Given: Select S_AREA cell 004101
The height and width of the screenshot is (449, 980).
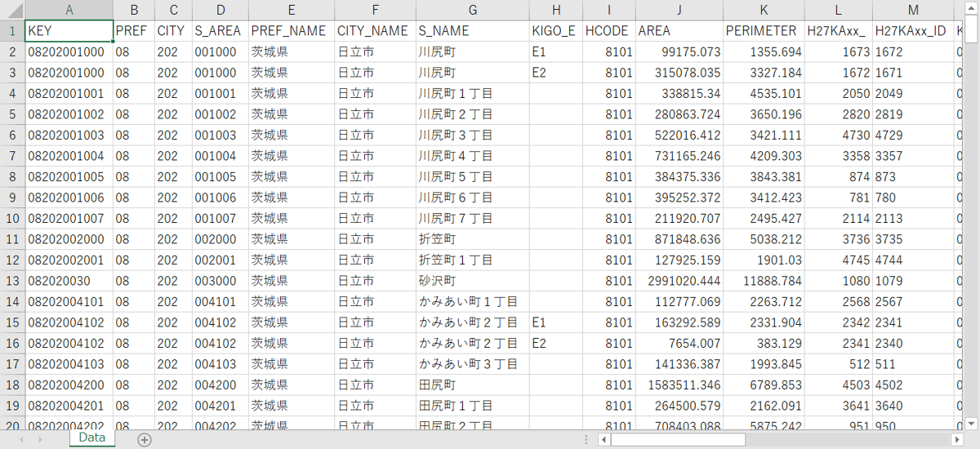Looking at the screenshot, I should point(220,302).
